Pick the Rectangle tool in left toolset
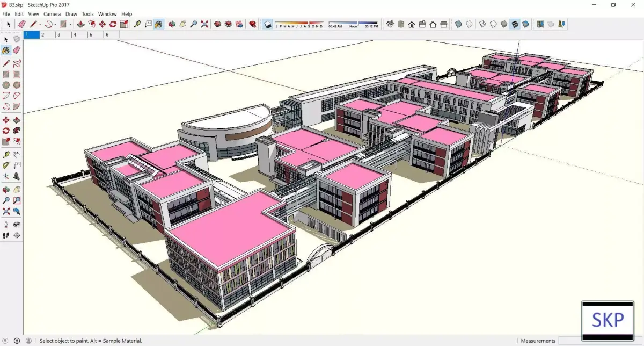 [x=6, y=74]
